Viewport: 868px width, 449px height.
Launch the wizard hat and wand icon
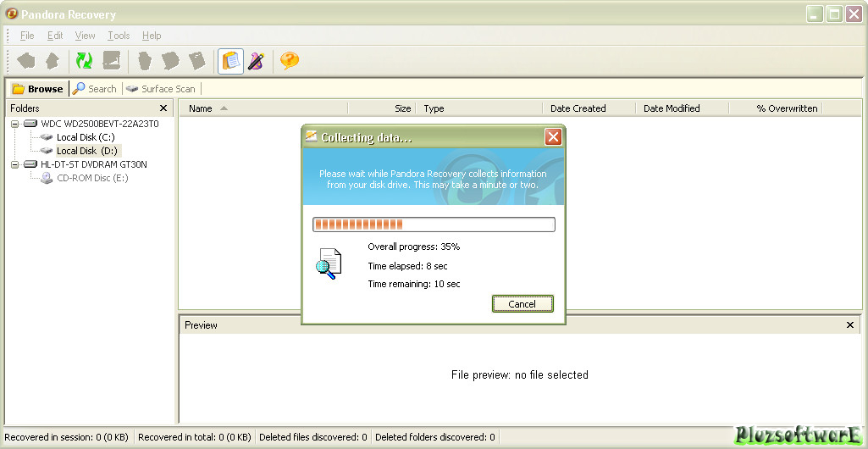[257, 60]
